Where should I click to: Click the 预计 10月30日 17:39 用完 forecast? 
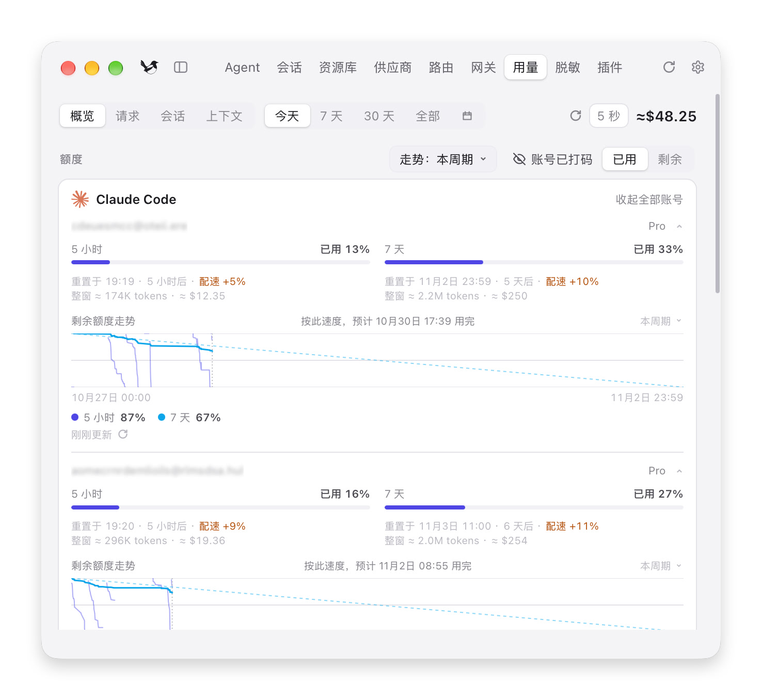(x=414, y=321)
